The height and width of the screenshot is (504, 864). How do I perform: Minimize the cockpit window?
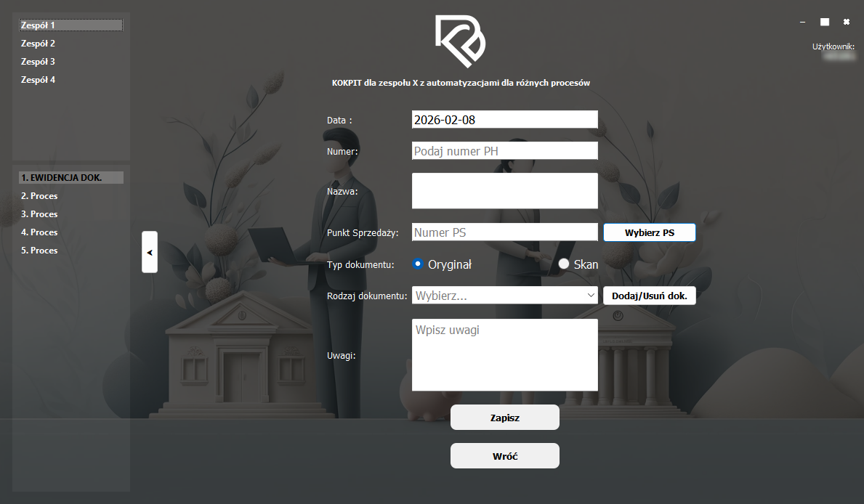pos(802,22)
